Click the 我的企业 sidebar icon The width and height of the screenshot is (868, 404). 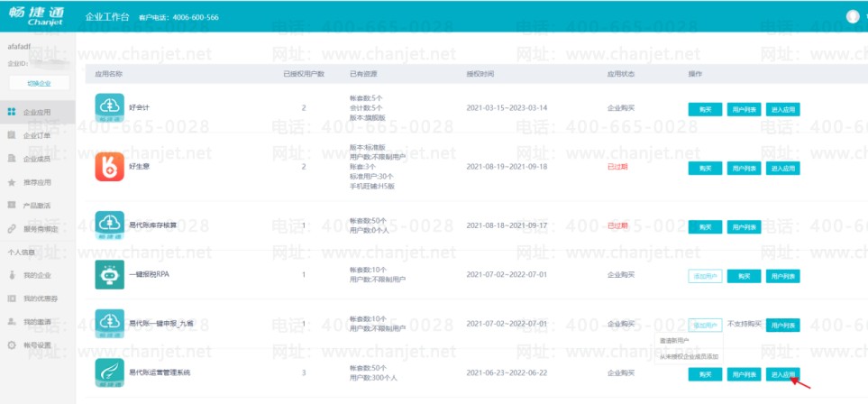(x=12, y=275)
